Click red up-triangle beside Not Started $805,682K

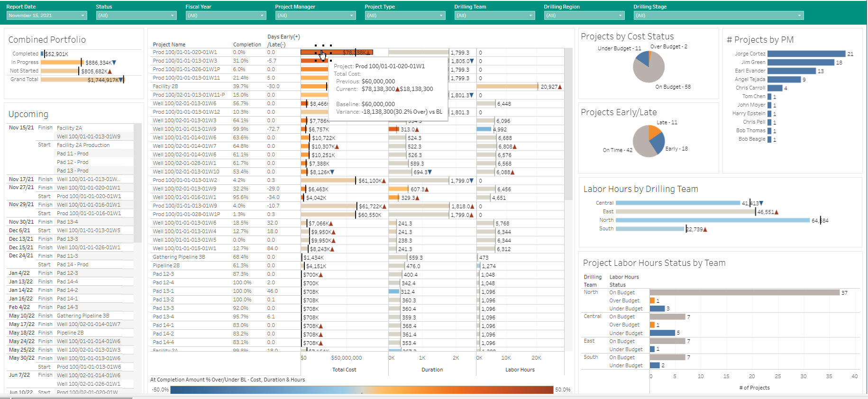[x=110, y=72]
